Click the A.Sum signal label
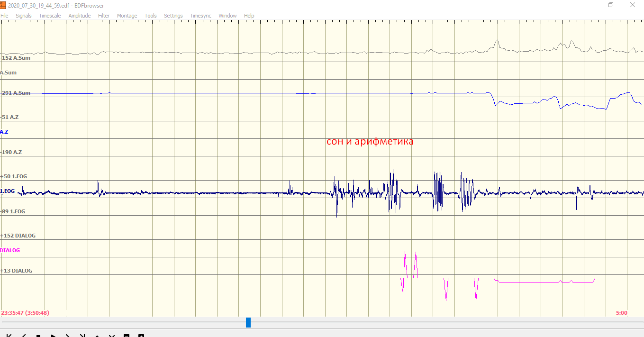The image size is (644, 337). coord(8,73)
